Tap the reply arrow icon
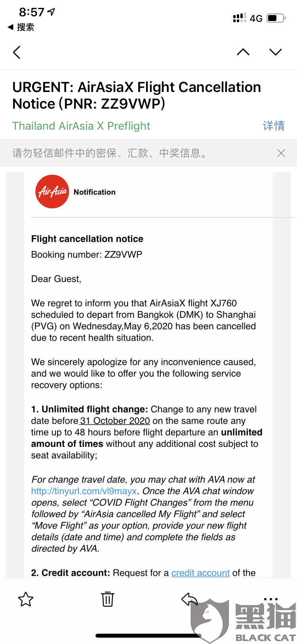297x644 pixels. [189, 599]
